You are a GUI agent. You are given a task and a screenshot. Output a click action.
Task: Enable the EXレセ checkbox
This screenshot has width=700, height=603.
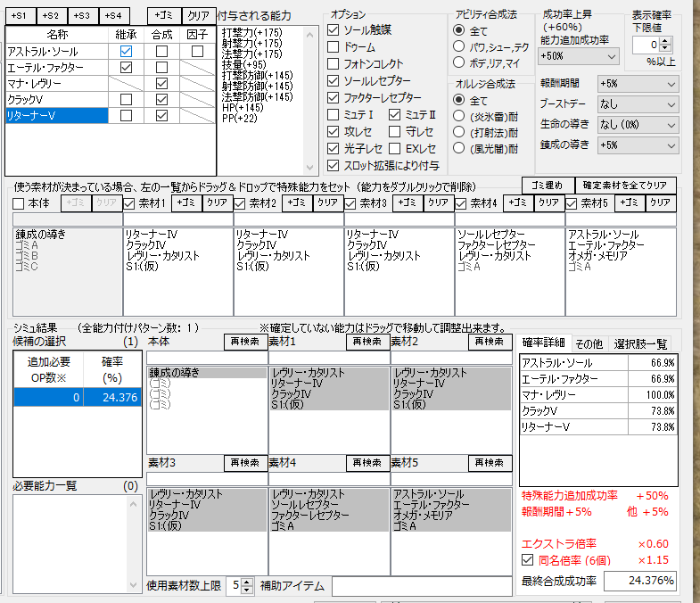coord(394,148)
